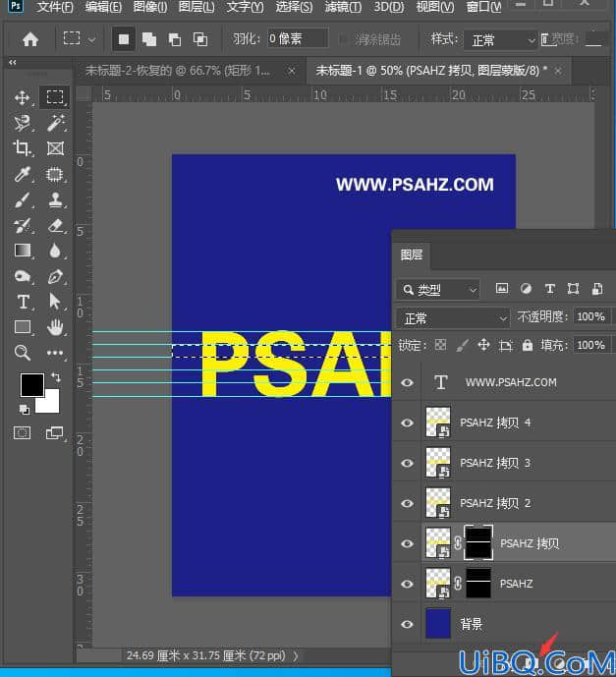Open the 编辑(E) menu
The width and height of the screenshot is (616, 677).
(x=103, y=7)
